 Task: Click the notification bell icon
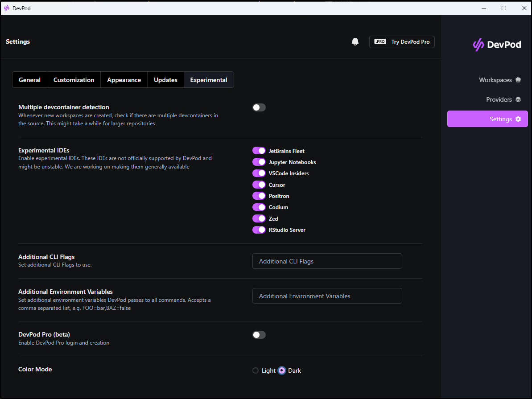(x=355, y=42)
